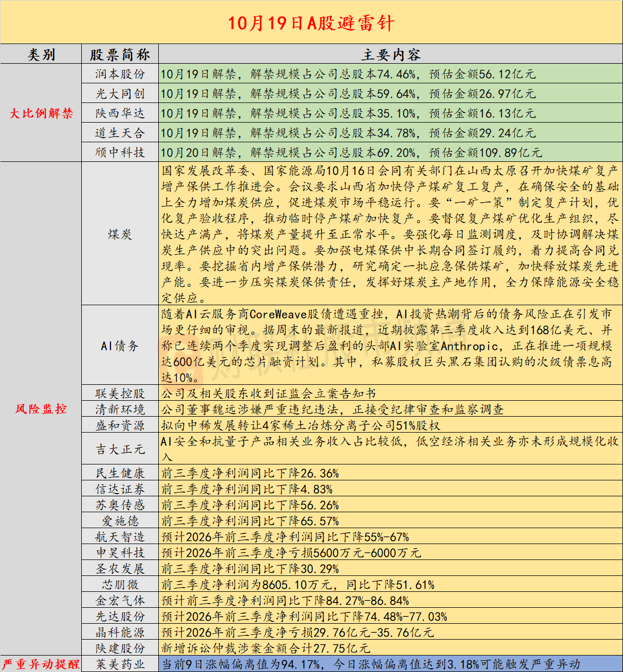Select stock name '信达证券'
The height and width of the screenshot is (672, 623).
pos(120,489)
